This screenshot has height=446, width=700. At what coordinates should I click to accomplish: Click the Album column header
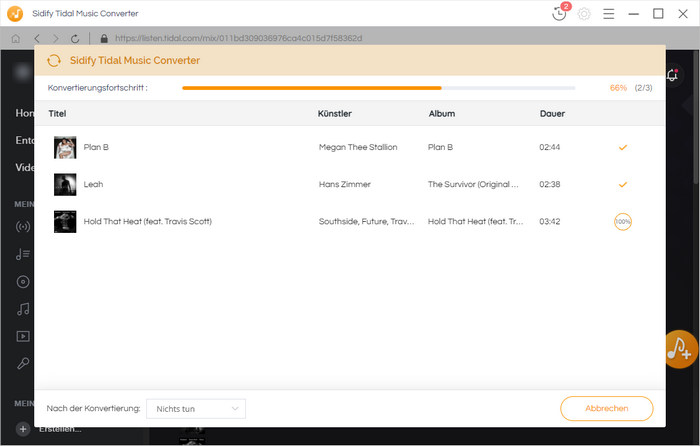click(442, 113)
